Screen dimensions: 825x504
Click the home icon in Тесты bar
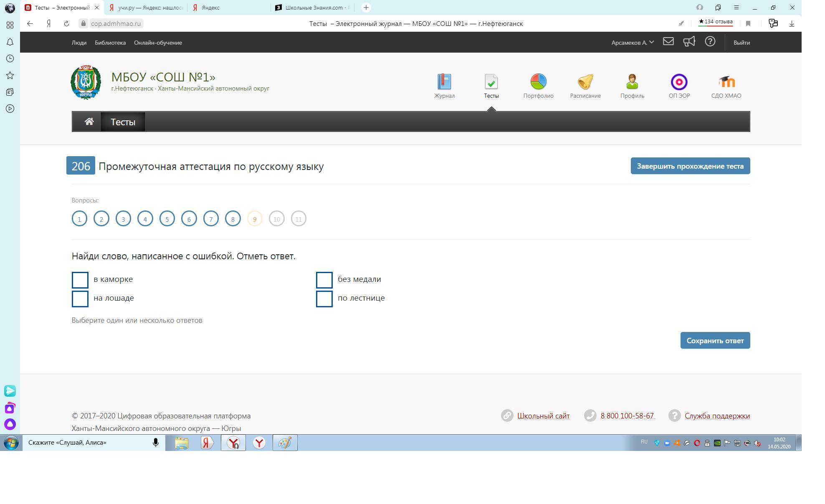pos(89,122)
